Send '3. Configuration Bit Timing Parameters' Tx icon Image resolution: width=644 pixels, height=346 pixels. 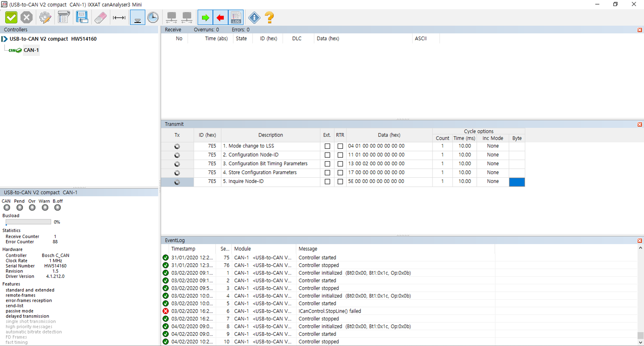(x=177, y=164)
